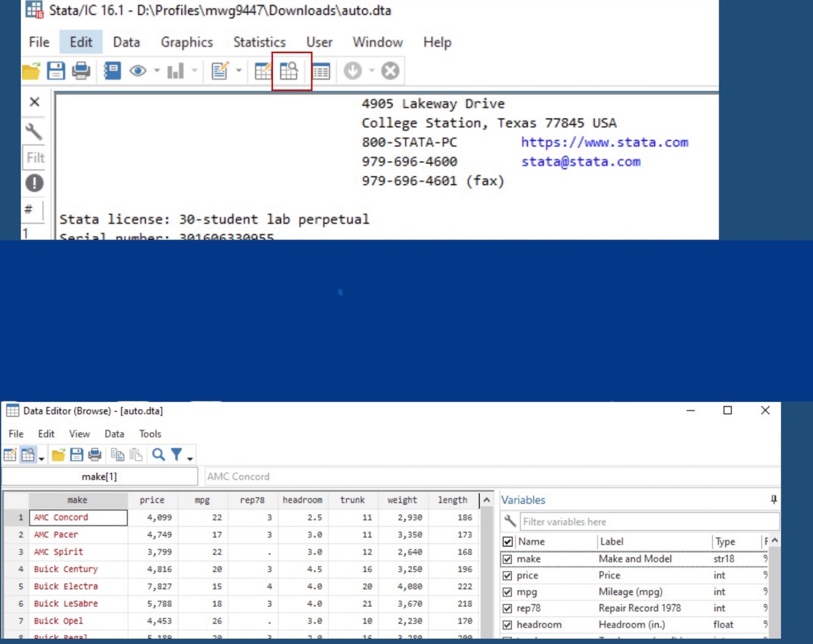This screenshot has height=644, width=813.
Task: Click the Filter funnel icon in Data Editor
Action: [x=177, y=455]
